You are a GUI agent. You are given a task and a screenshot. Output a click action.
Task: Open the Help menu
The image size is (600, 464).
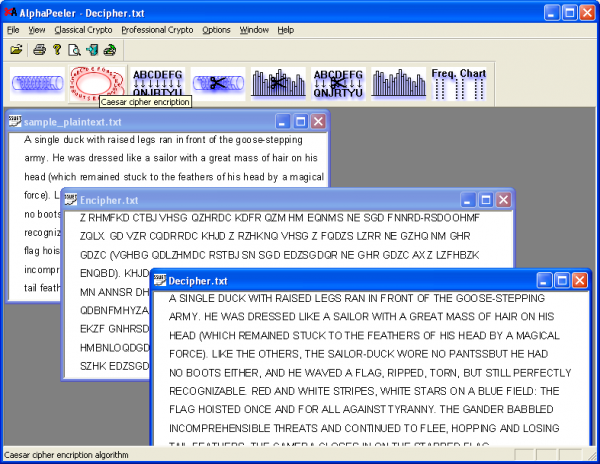[x=285, y=30]
